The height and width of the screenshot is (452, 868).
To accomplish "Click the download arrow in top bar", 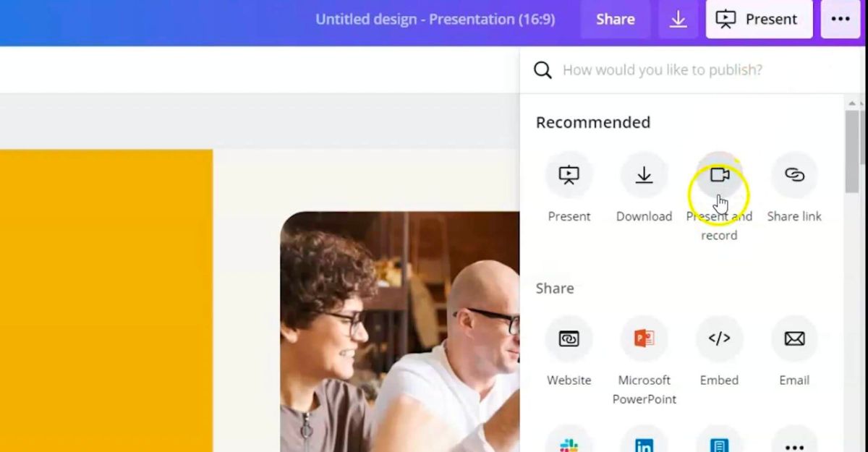I will click(678, 20).
